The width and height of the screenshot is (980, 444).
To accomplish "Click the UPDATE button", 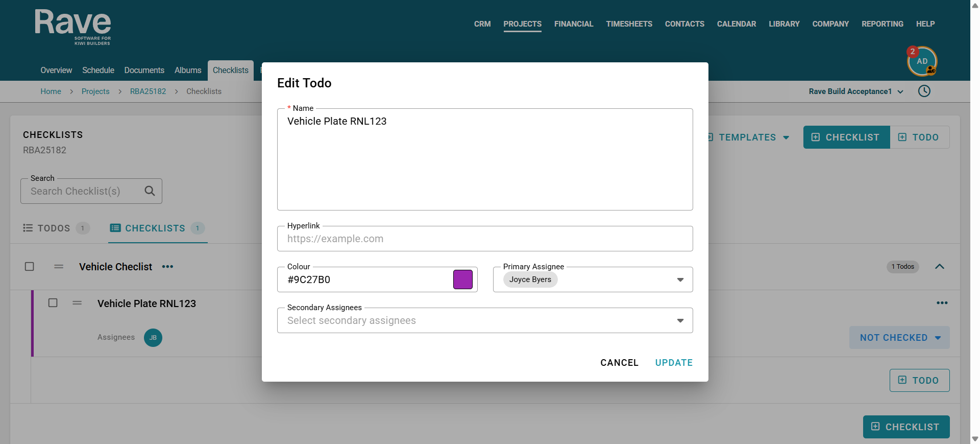I will point(674,363).
